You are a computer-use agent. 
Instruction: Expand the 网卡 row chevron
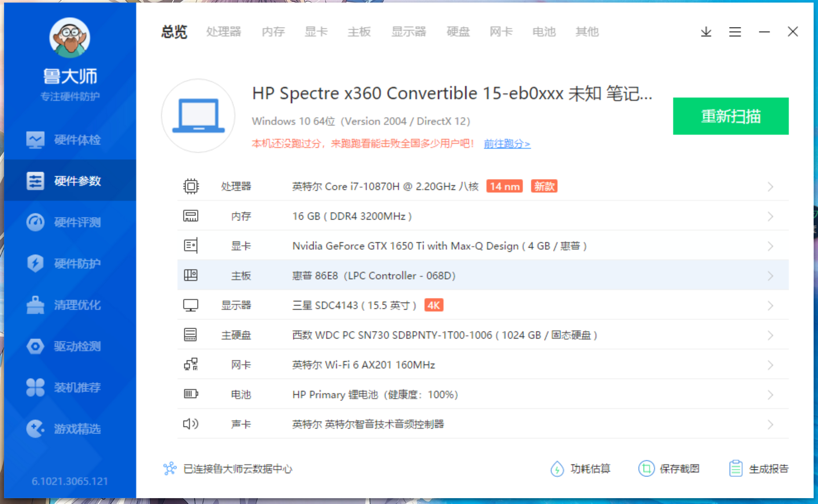[770, 365]
